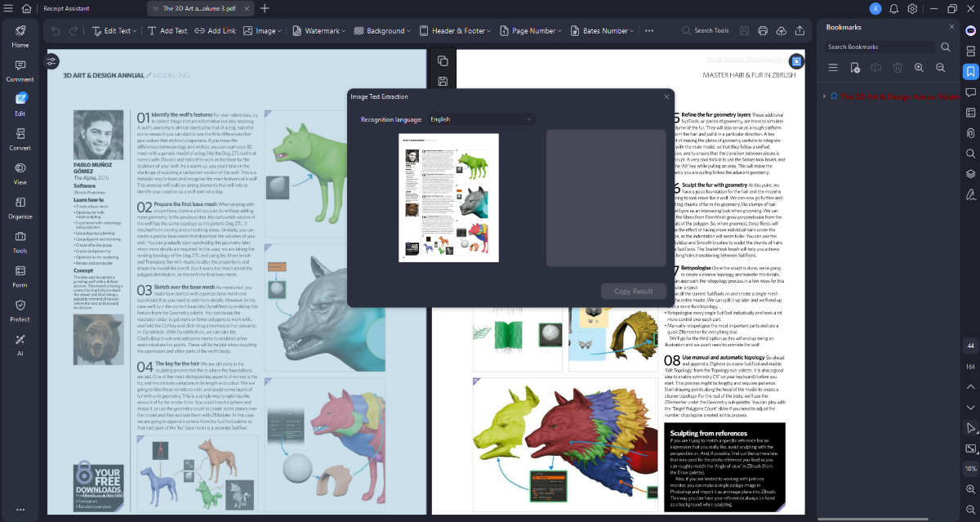Toggle the page thumbnails panel icon
The width and height of the screenshot is (980, 522).
pos(970,51)
